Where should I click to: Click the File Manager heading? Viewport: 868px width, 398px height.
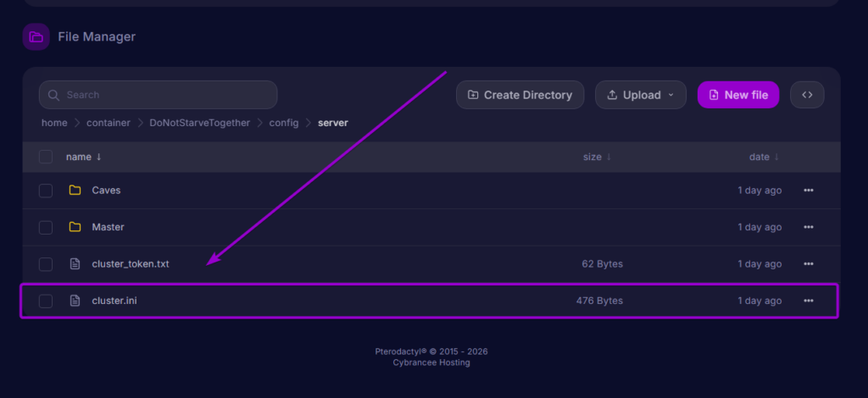(97, 37)
